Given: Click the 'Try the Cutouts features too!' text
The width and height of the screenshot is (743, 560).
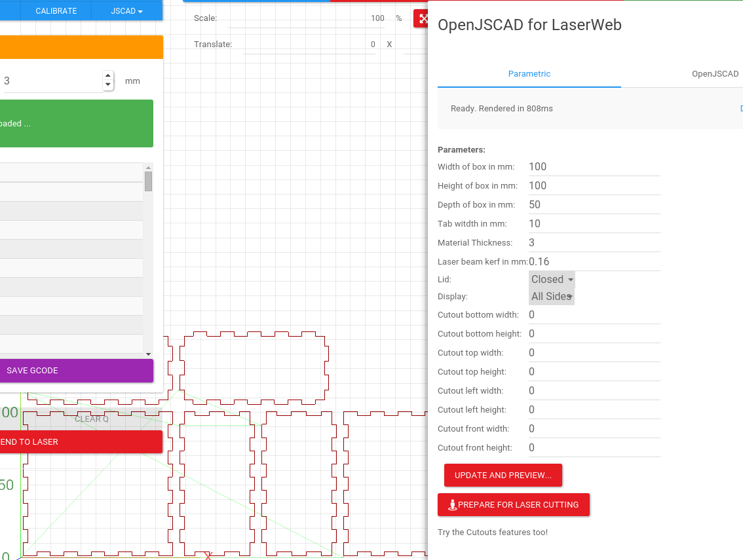Looking at the screenshot, I should (x=492, y=532).
